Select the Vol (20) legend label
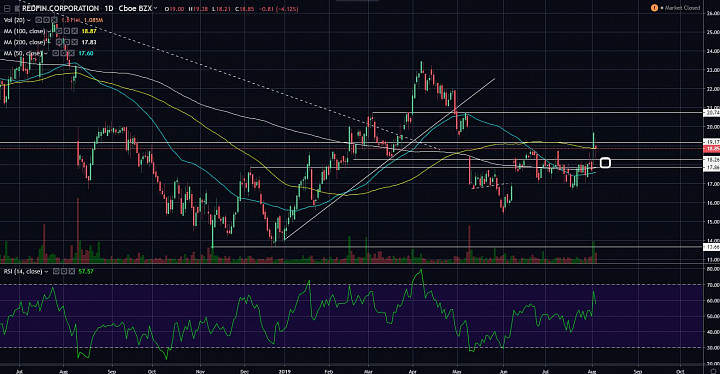Image resolution: width=720 pixels, height=374 pixels. pos(14,20)
